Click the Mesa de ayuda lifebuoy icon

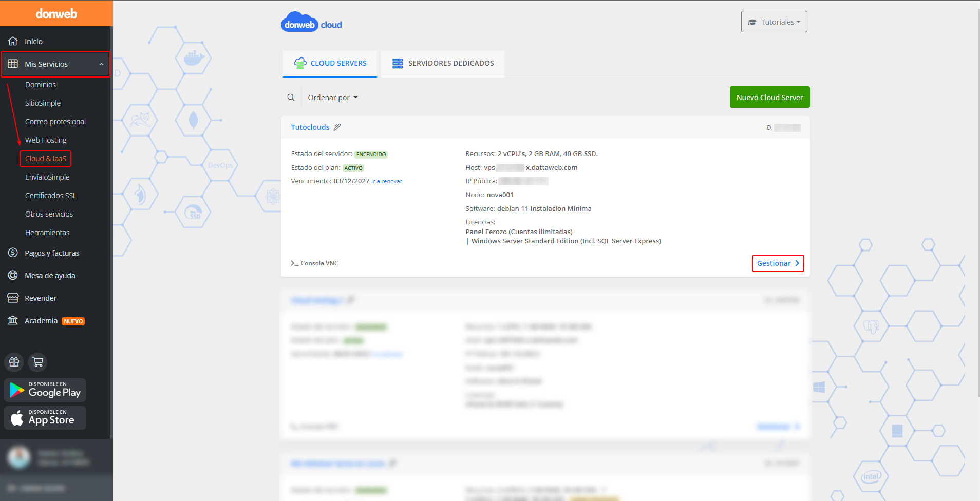pos(13,276)
